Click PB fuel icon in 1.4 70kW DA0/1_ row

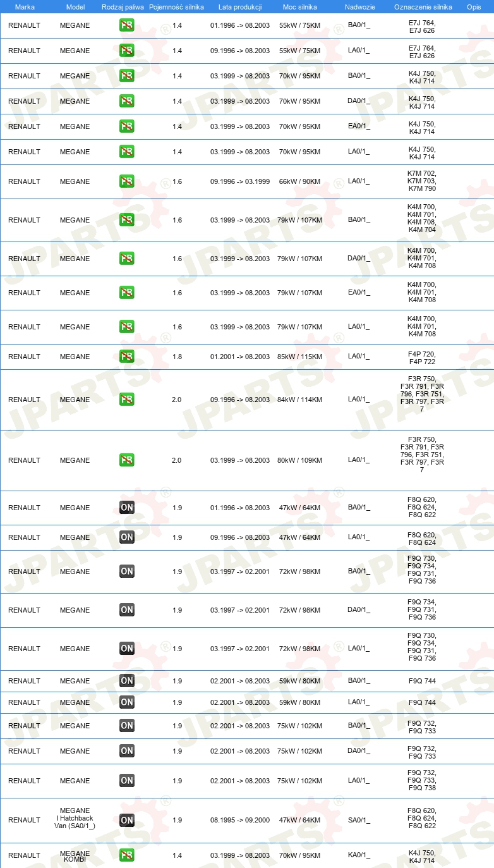click(127, 101)
